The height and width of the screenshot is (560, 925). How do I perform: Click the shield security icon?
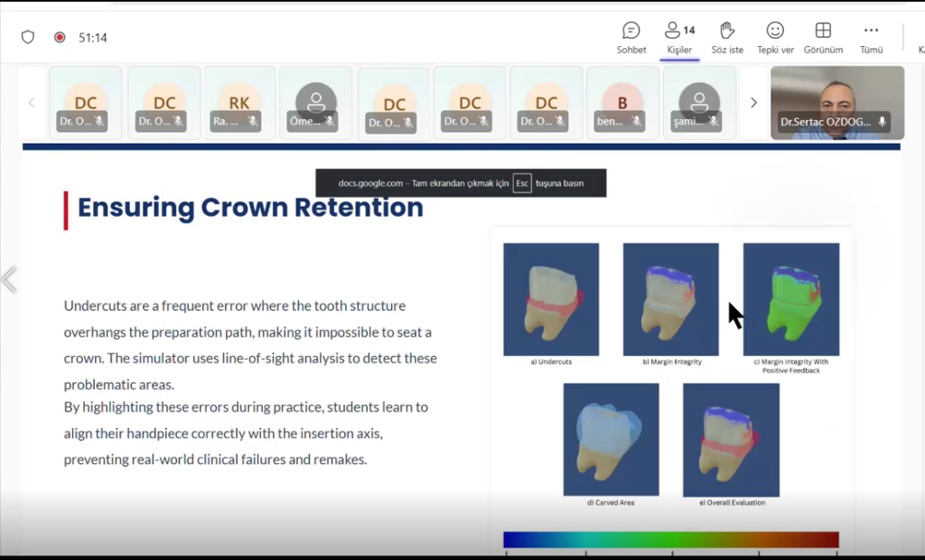(28, 37)
